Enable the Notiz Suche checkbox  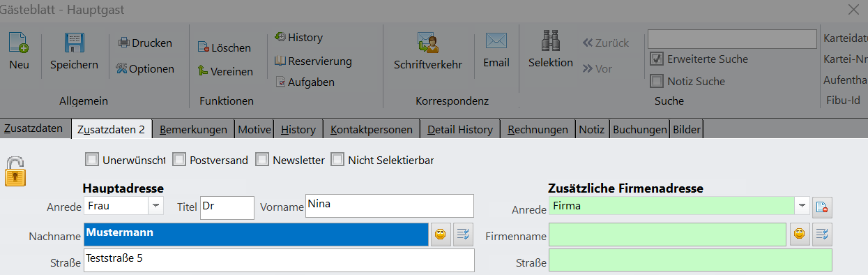point(656,81)
